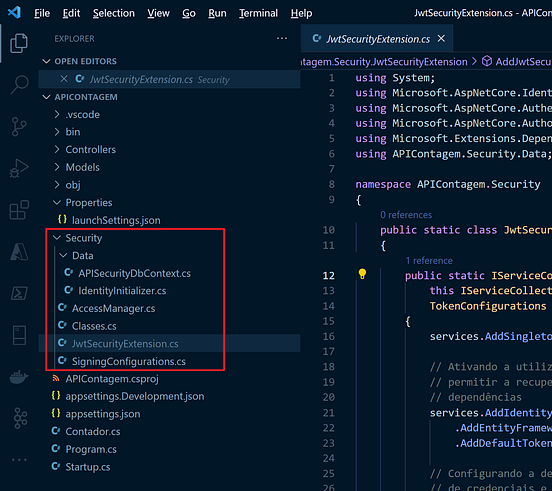This screenshot has height=491, width=552.
Task: Collapse the OPEN EDITORS section
Action: pos(46,61)
